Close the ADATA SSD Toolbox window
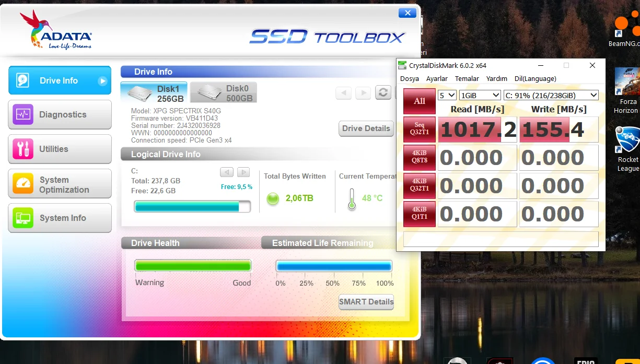The width and height of the screenshot is (640, 364). point(407,13)
